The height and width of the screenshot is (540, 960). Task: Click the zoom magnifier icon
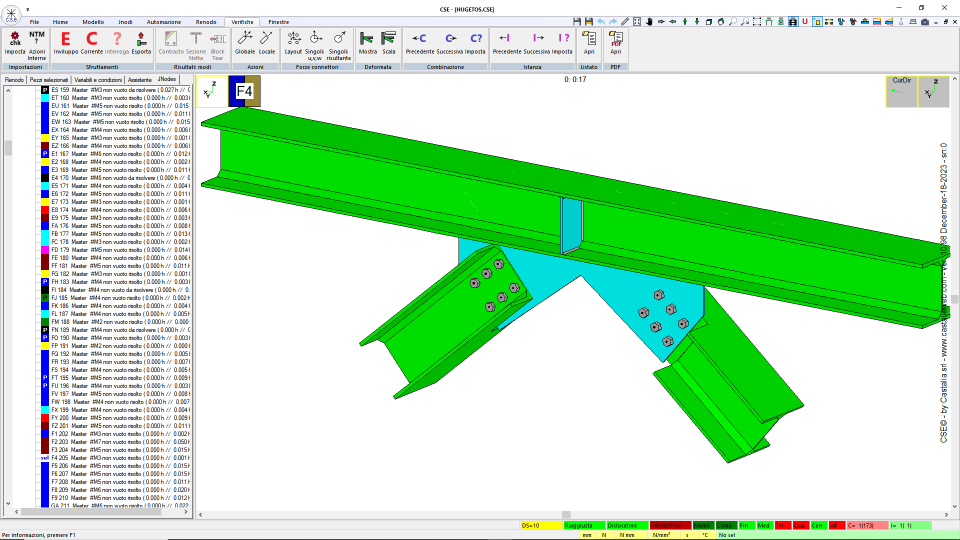[733, 21]
